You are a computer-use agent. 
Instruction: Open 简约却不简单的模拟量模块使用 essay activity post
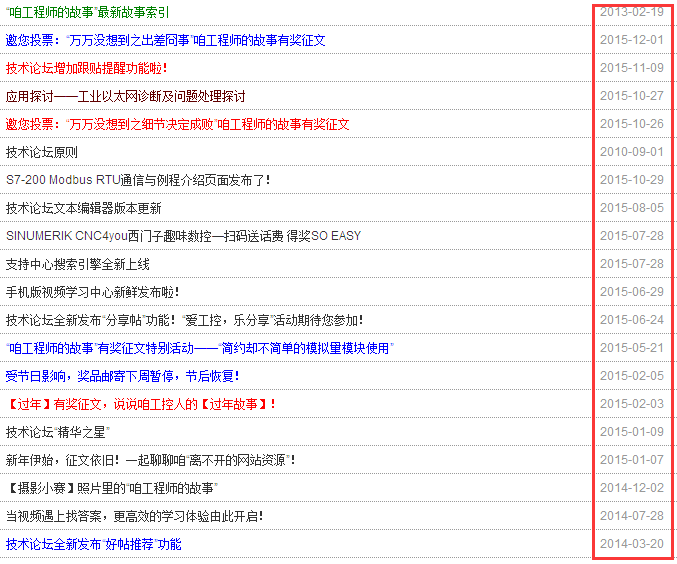pyautogui.click(x=199, y=348)
